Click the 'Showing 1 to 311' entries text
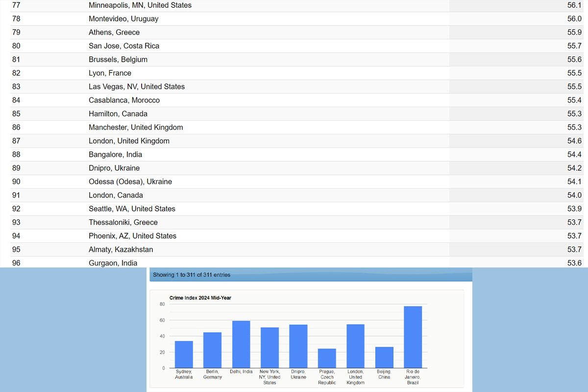 coord(192,275)
